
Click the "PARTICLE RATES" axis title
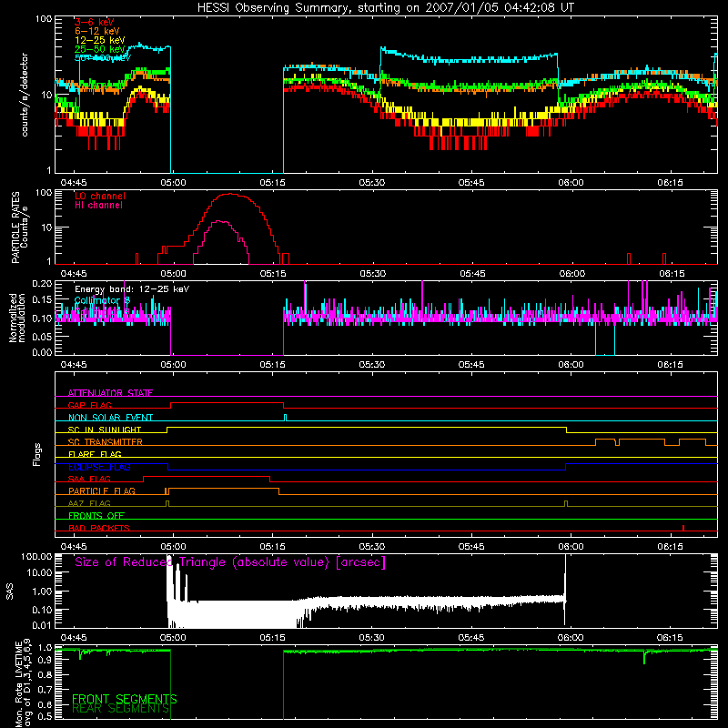(x=15, y=227)
